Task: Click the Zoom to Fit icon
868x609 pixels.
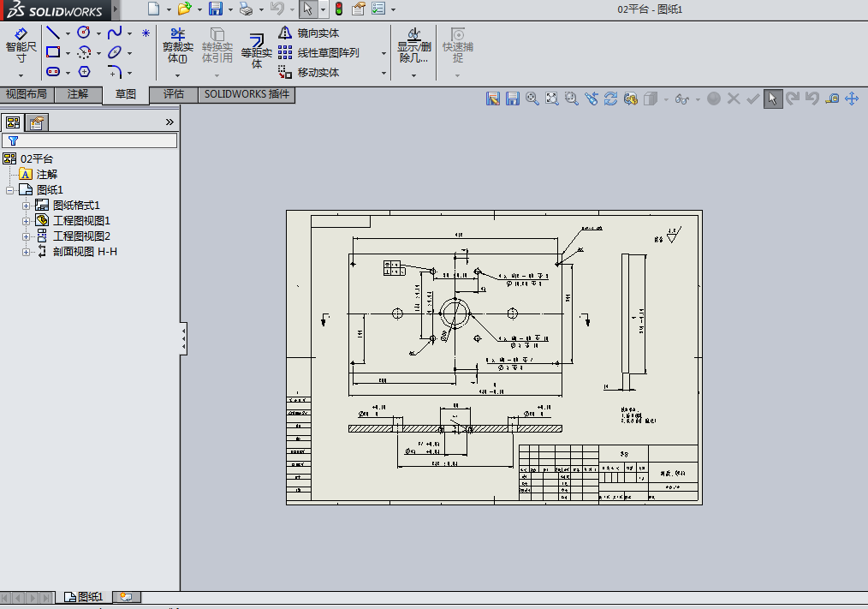Action: point(552,99)
